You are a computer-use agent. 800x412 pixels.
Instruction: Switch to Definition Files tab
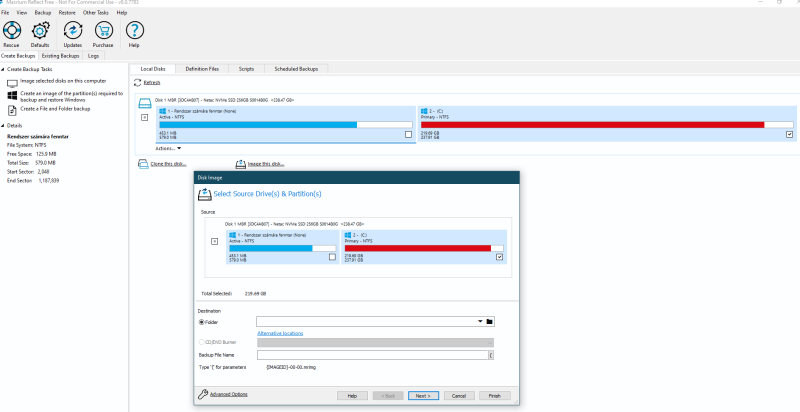(x=202, y=69)
